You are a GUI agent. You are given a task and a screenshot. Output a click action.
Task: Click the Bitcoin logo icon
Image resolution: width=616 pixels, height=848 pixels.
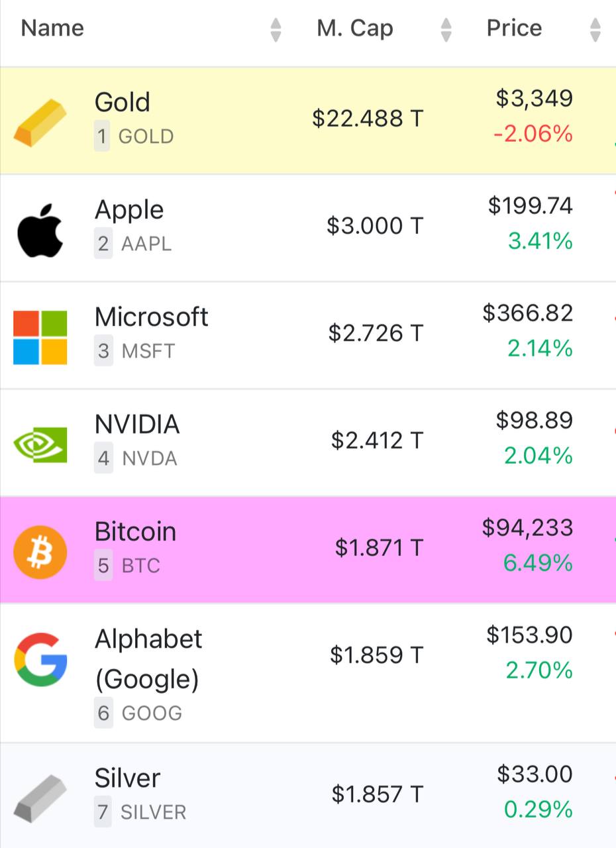tap(40, 552)
